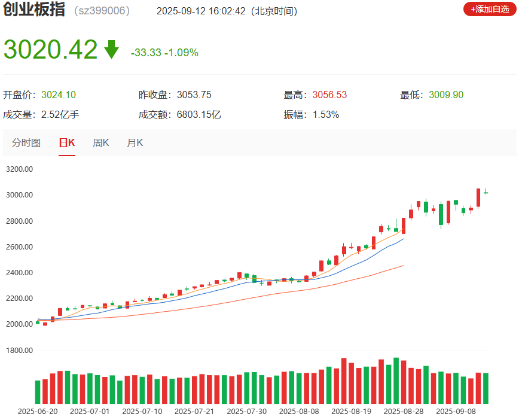The image size is (519, 420).
Task: Click the 3200.00 price axis label
Action: [x=21, y=169]
